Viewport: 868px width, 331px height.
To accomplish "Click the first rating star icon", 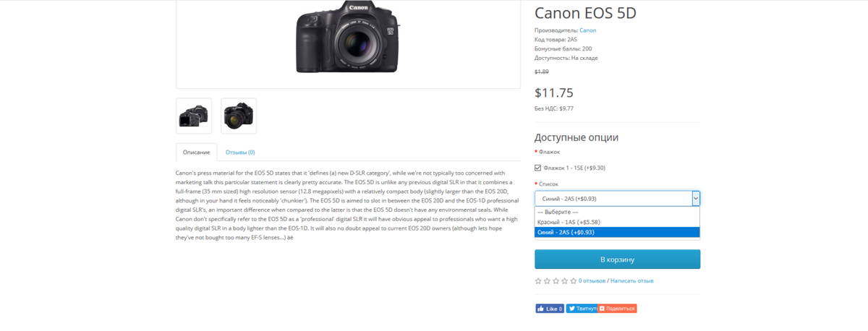I will [x=538, y=280].
